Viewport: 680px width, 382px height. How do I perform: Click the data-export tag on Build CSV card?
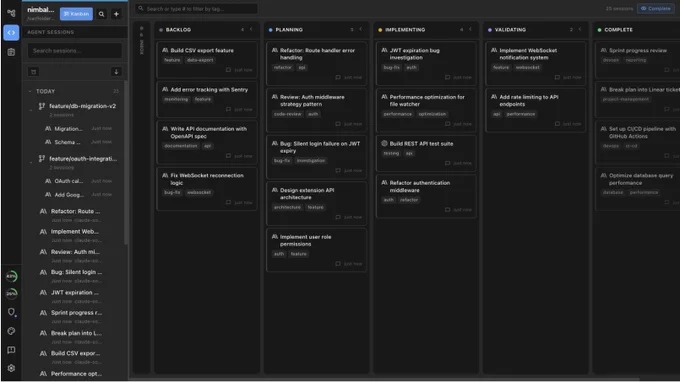pos(200,60)
